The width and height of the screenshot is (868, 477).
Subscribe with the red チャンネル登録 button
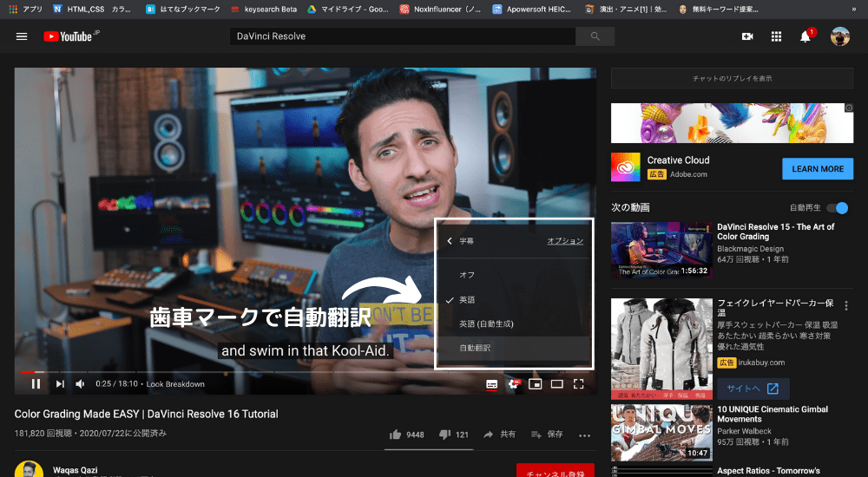click(x=556, y=471)
